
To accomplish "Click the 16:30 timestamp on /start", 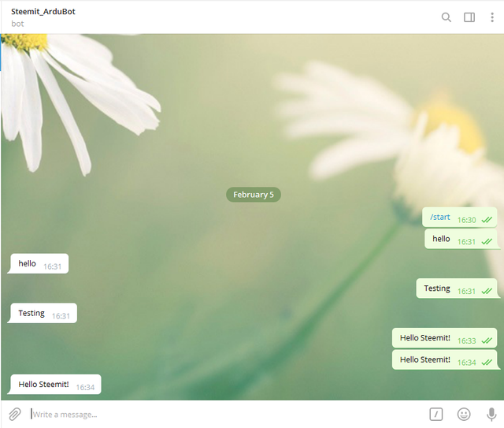I will click(x=467, y=220).
